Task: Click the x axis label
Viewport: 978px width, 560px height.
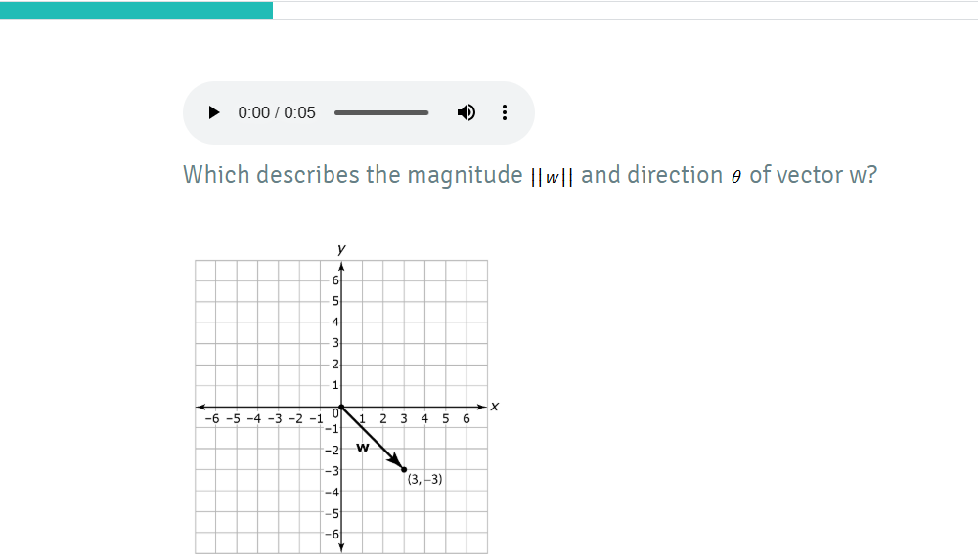Action: 495,406
